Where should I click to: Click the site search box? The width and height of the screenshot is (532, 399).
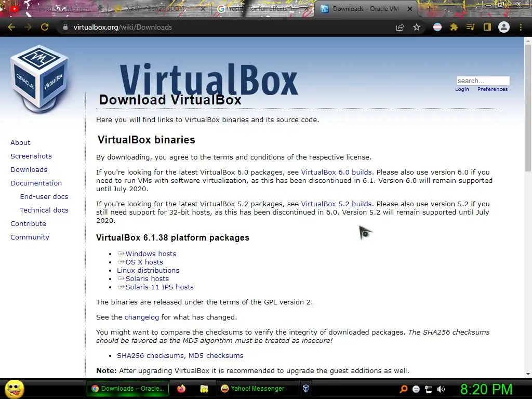click(483, 81)
